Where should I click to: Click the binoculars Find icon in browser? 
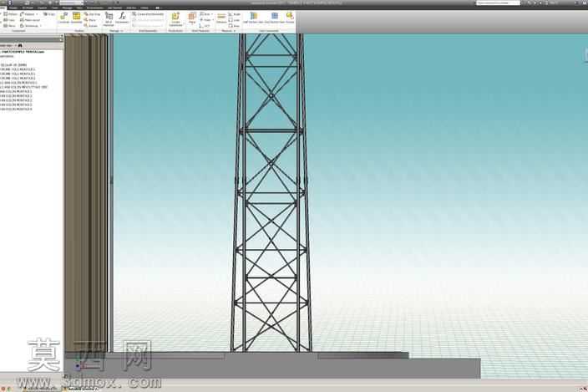(20, 45)
